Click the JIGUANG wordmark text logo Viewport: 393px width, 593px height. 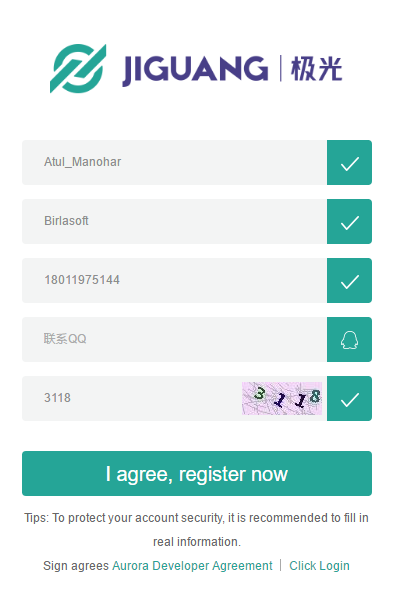[195, 70]
